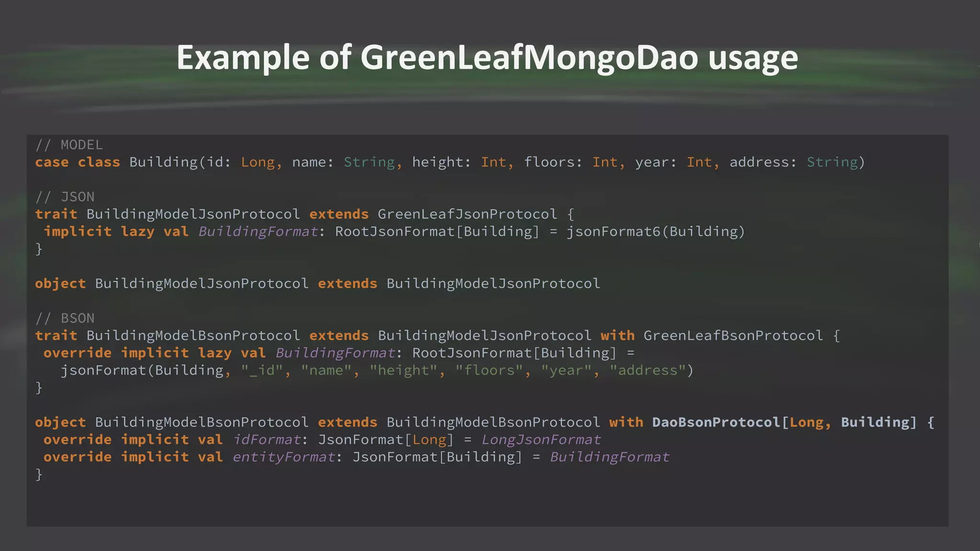Screen dimensions: 980x551
Task: Click 'override implicit lazy val' keywords
Action: tap(154, 353)
